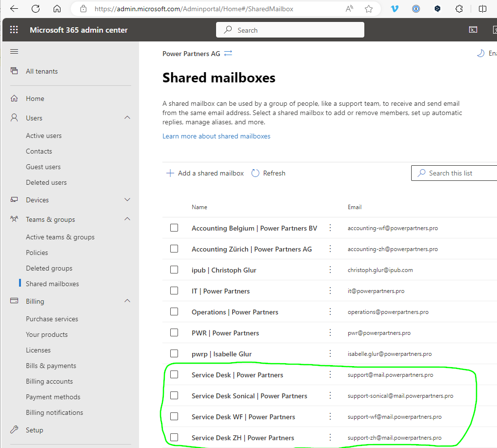Open more actions for Service Desk WF row

[330, 416]
